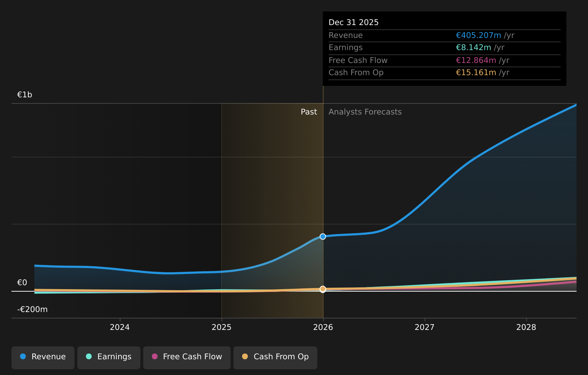Click the Past label
Viewport: 588px width, 375px height.
[x=309, y=112]
